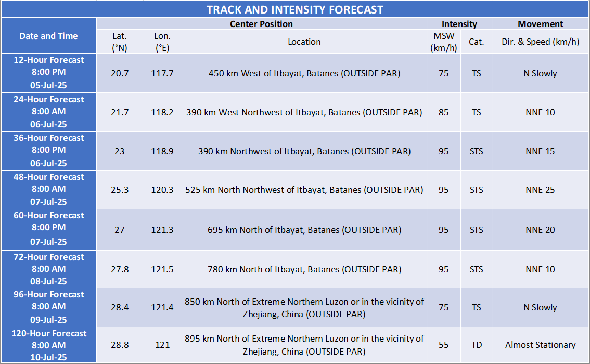Click the Lon. (°E) column header

tap(162, 42)
